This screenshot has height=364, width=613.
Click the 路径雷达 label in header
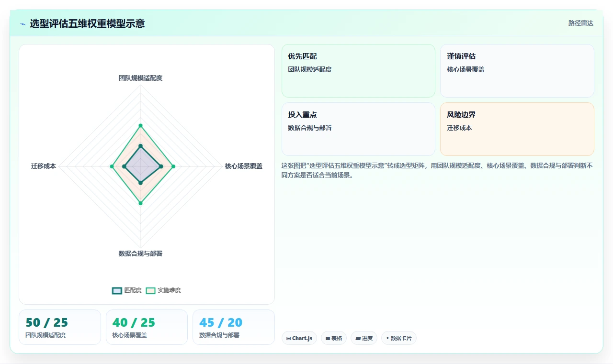tap(581, 23)
